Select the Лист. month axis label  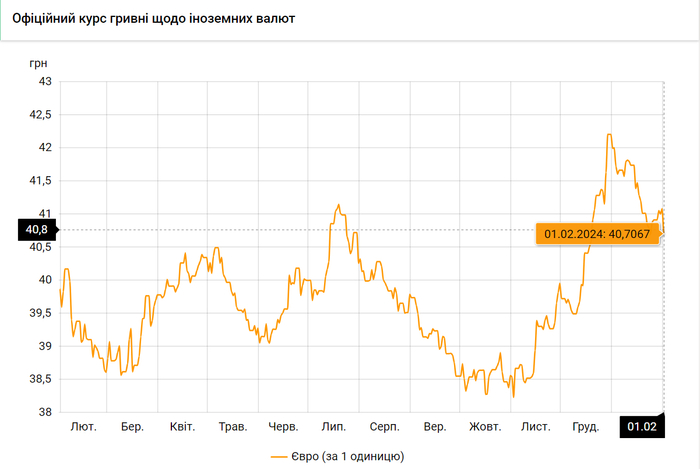535,427
